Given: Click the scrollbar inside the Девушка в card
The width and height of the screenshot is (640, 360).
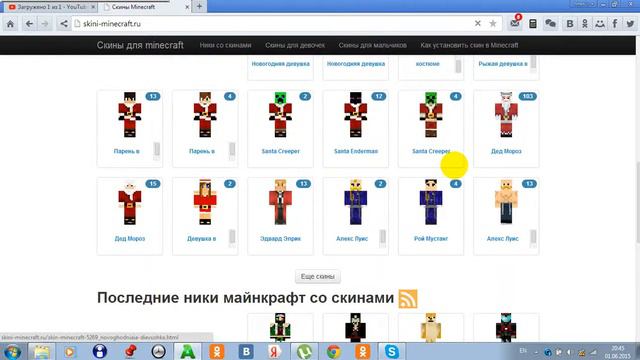Looking at the screenshot, I should [232, 237].
